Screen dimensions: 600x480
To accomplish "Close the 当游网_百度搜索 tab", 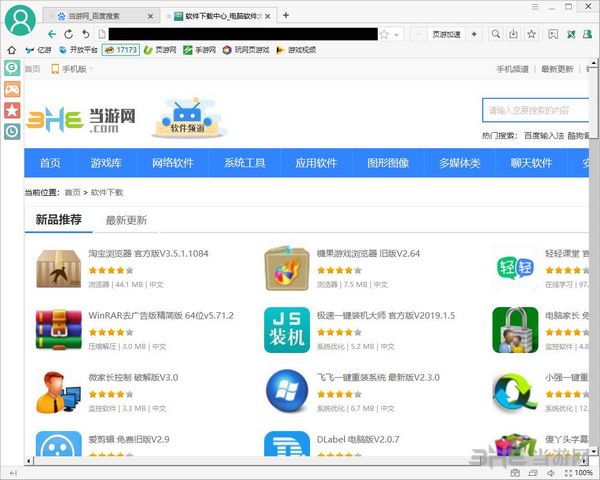I will click(150, 16).
